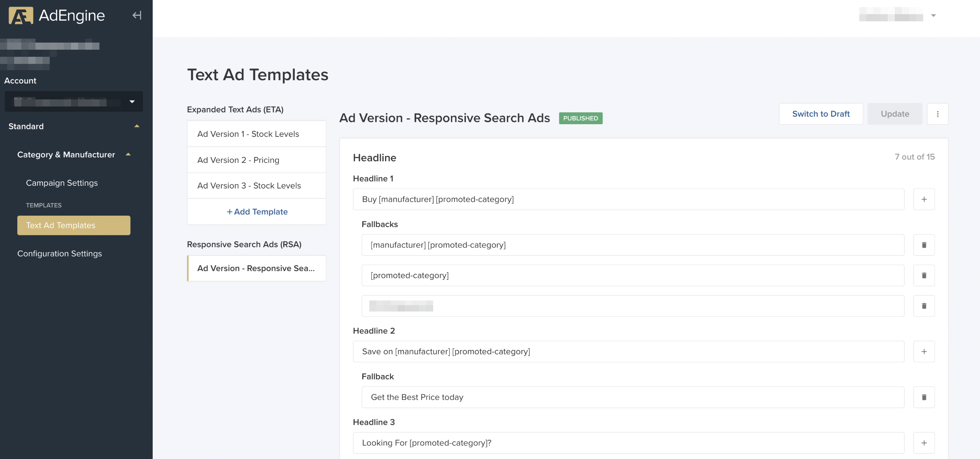
Task: Delete the 'Get the Best Price today' fallback
Action: click(924, 397)
